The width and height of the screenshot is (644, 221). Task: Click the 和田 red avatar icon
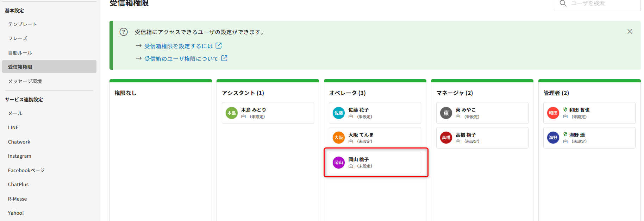(x=553, y=113)
